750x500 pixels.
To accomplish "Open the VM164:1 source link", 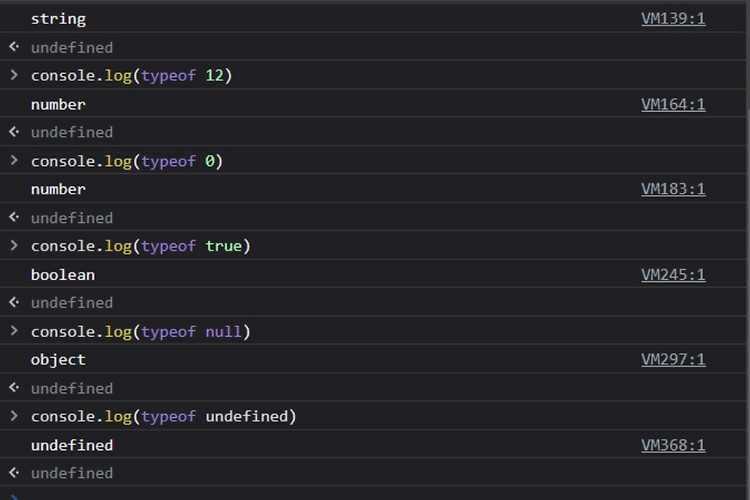I will (x=673, y=104).
